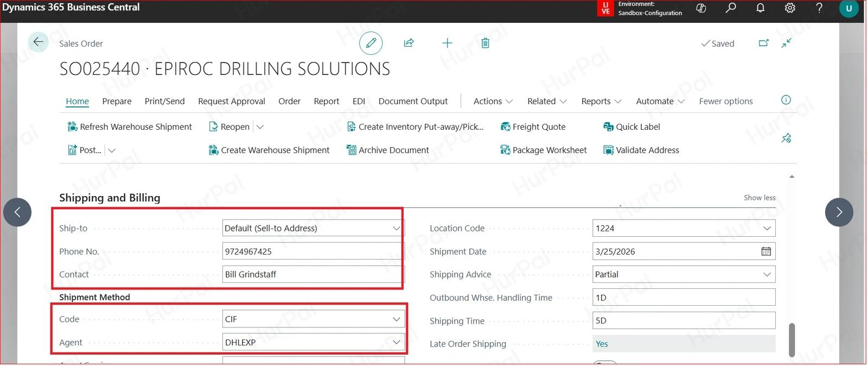Viewport: 868px width, 366px height.
Task: Select the Home tab
Action: (78, 101)
